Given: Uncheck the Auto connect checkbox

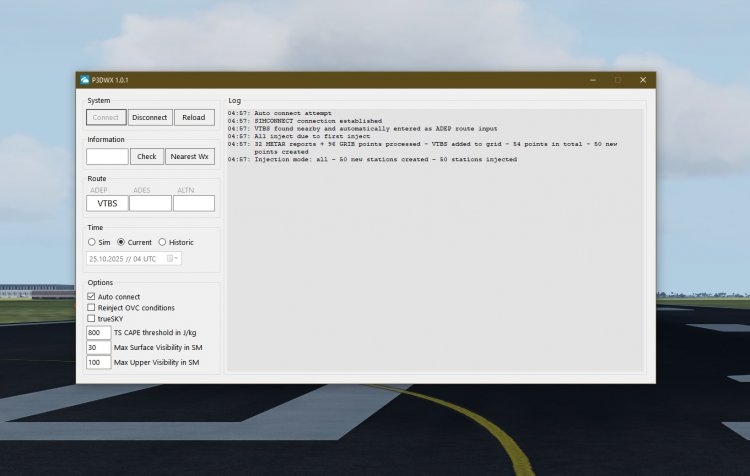Looking at the screenshot, I should (92, 297).
